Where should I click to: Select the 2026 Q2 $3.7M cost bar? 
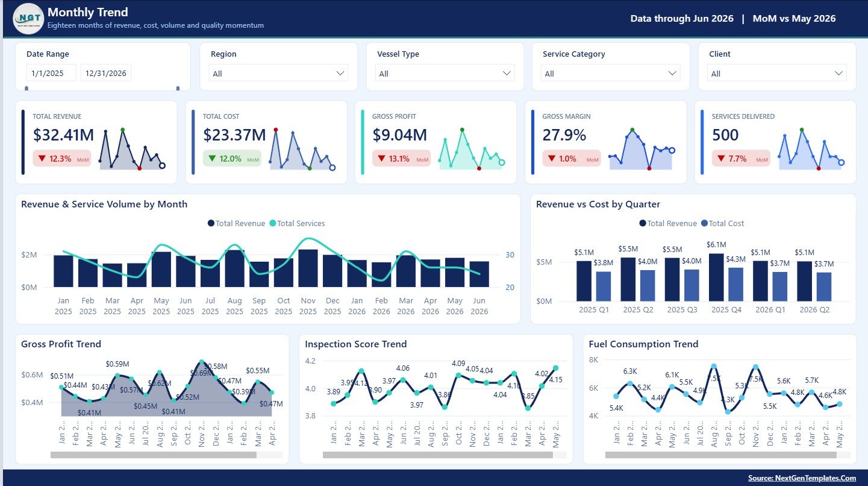[x=824, y=286]
